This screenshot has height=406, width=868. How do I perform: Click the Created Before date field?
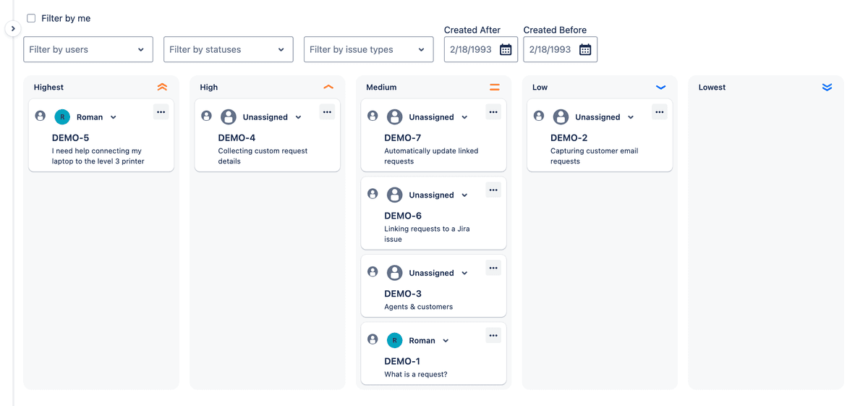(561, 49)
